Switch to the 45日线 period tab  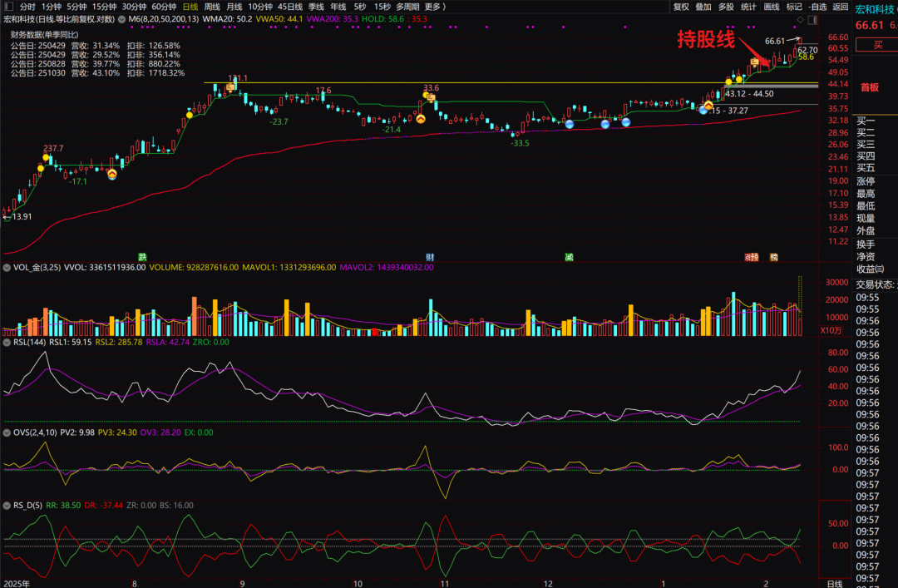tap(290, 7)
